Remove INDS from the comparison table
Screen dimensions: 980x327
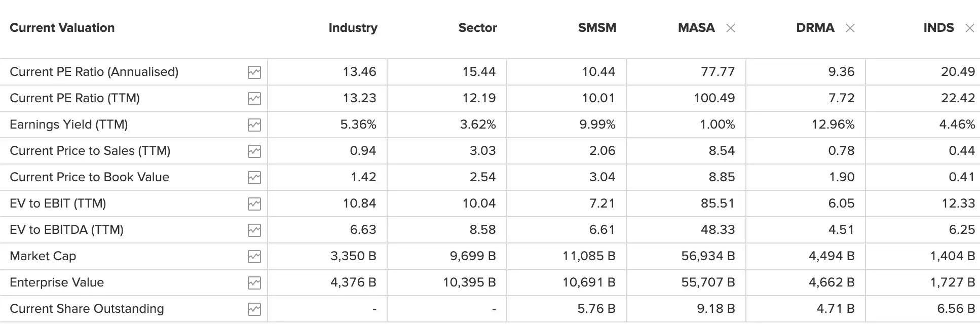[969, 28]
